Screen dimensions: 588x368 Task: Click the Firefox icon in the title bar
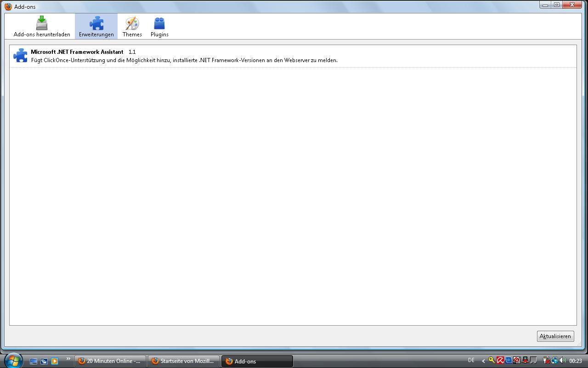(x=8, y=6)
